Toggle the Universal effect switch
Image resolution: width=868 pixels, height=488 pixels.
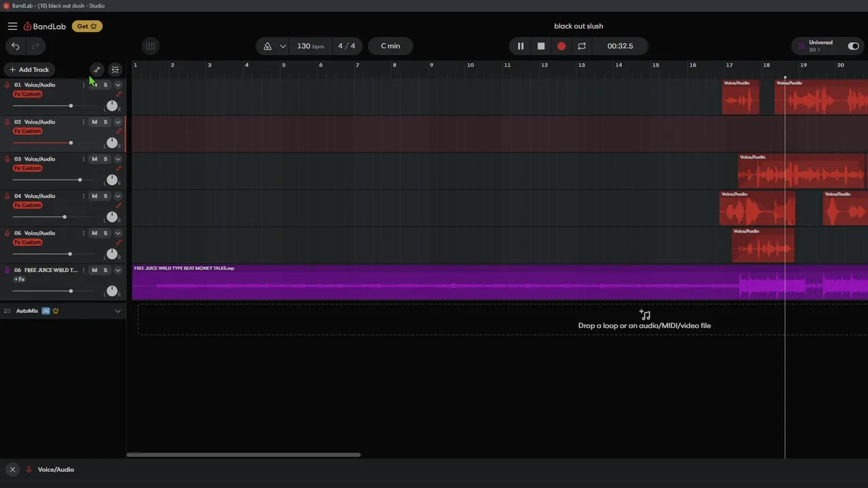853,46
